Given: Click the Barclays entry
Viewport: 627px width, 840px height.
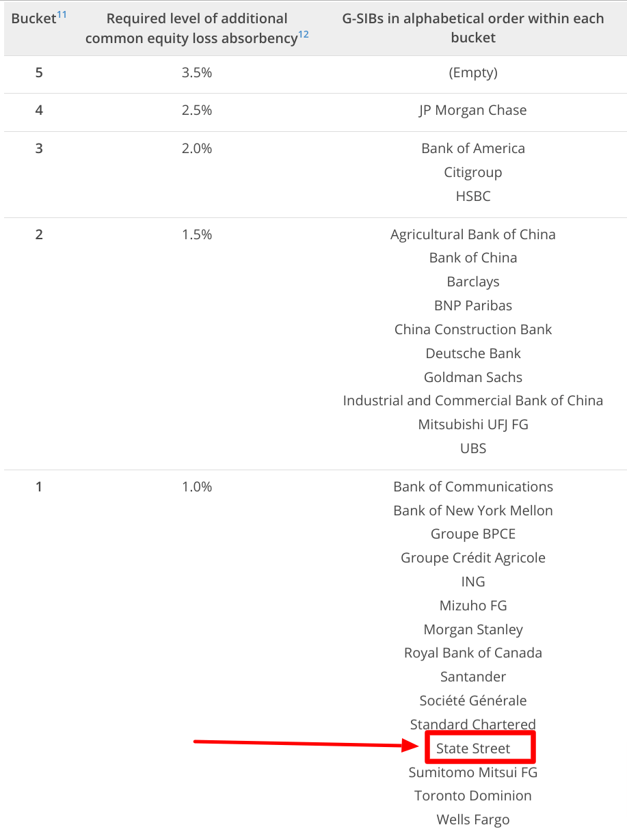Looking at the screenshot, I should [x=473, y=282].
